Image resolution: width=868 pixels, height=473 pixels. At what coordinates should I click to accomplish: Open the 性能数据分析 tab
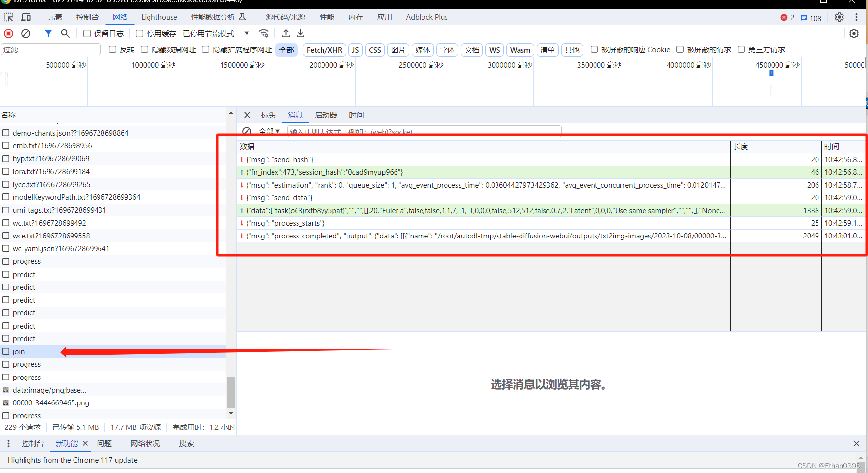[x=218, y=17]
